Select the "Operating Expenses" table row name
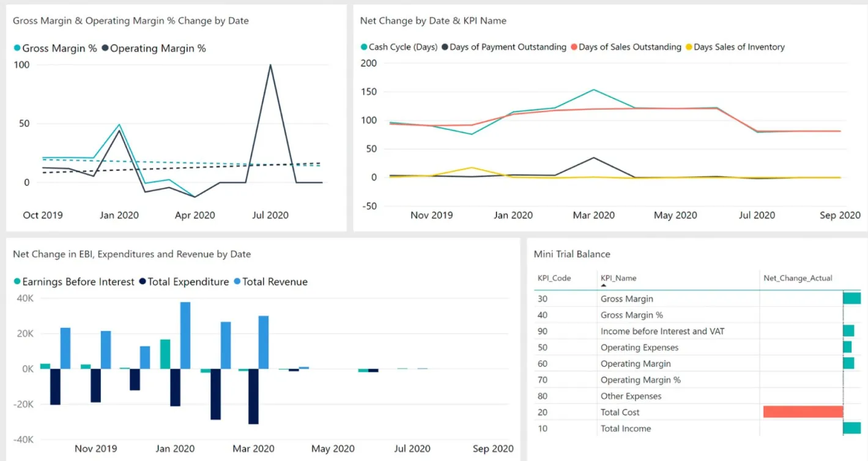This screenshot has width=868, height=461. tap(639, 347)
